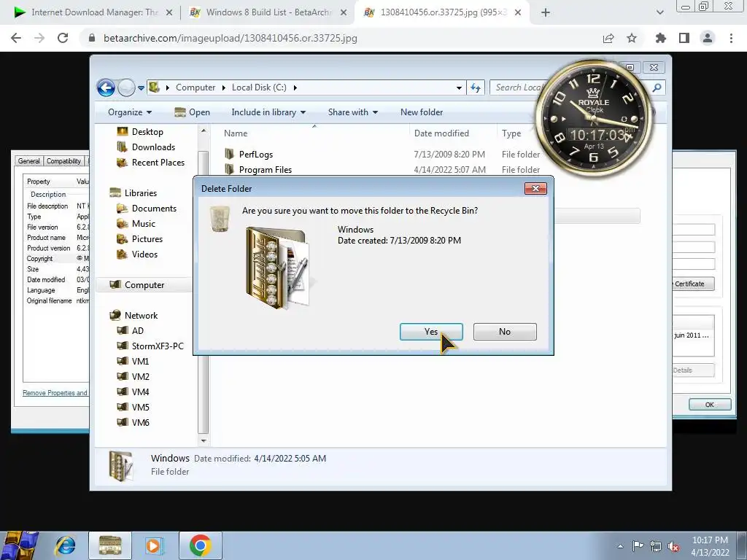Select Desktop in the navigation pane

click(x=147, y=132)
